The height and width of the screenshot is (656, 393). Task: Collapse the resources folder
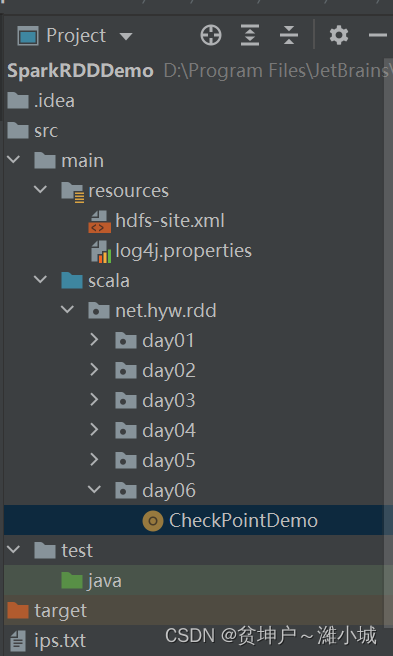click(x=40, y=190)
